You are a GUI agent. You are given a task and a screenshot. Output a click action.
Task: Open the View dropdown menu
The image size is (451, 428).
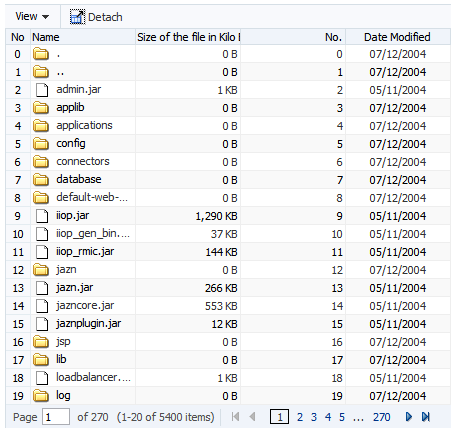point(32,16)
